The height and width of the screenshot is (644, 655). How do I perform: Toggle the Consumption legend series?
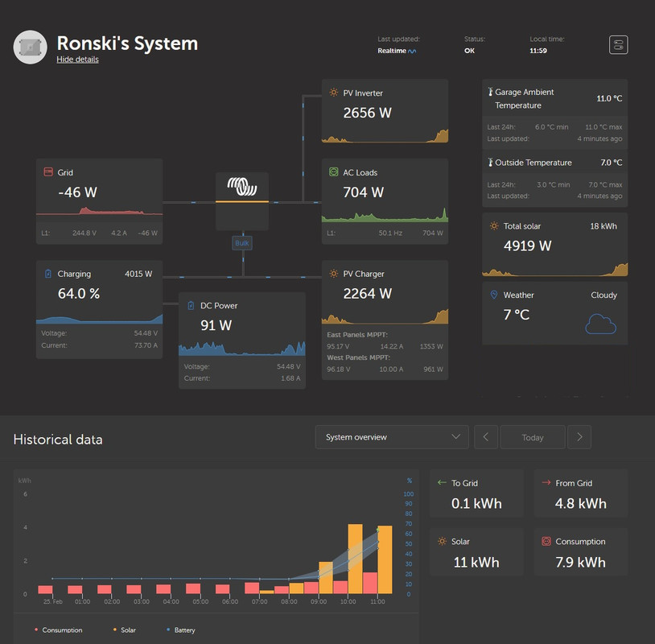59,630
